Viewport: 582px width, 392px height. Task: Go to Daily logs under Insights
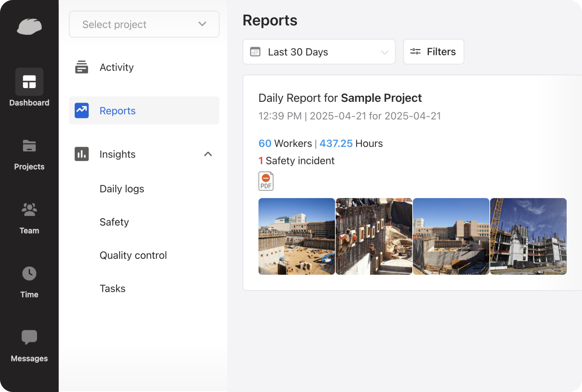click(x=122, y=189)
